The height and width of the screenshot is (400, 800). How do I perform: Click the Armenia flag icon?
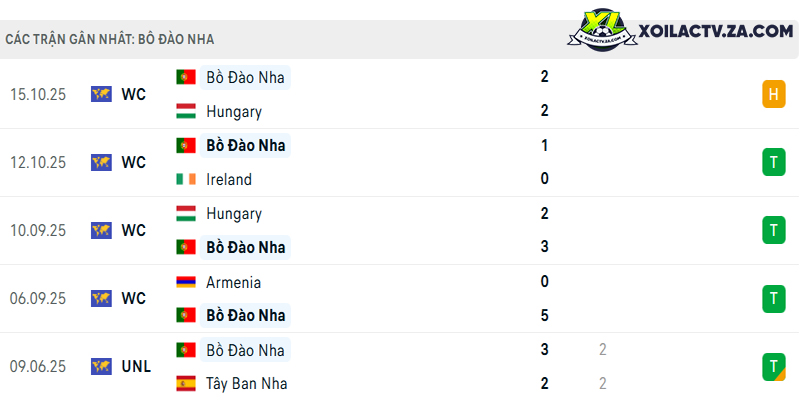coord(186,282)
